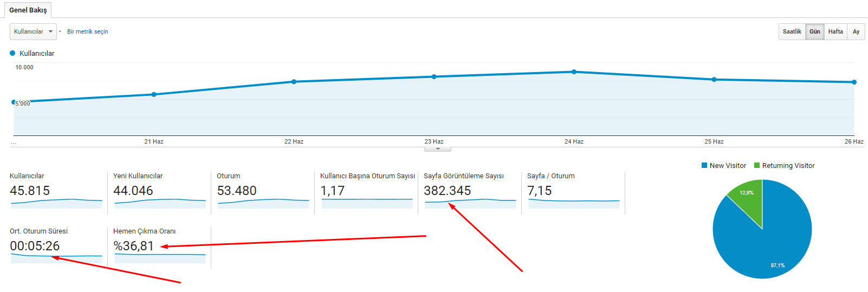Image resolution: width=868 pixels, height=292 pixels.
Task: Click the blue New Visitor legend swatch
Action: coord(704,166)
